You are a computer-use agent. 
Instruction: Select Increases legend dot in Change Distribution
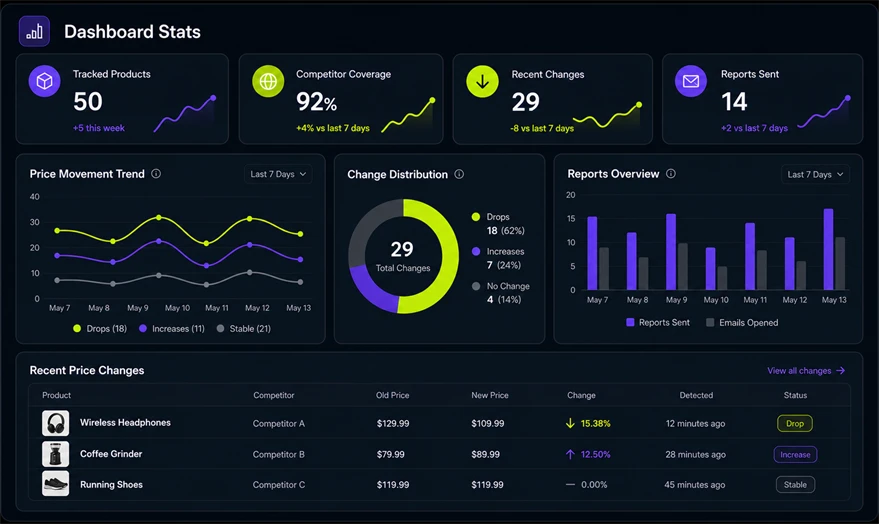pos(476,252)
